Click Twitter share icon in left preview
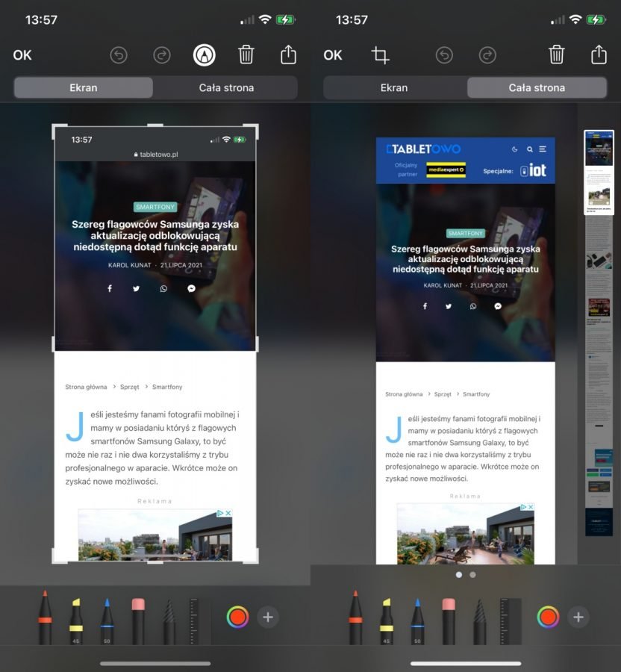621x672 pixels. (x=136, y=288)
